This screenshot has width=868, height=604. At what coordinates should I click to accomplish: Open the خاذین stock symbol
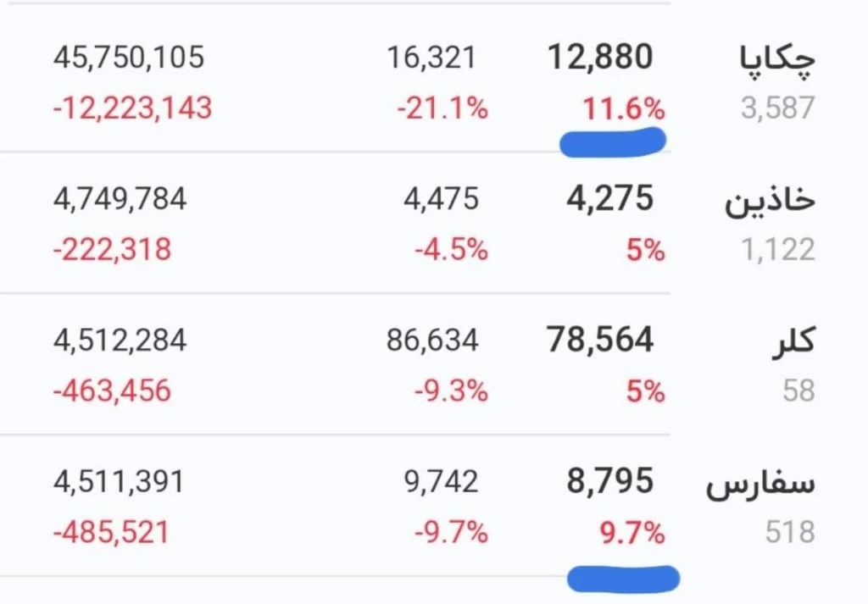[770, 200]
